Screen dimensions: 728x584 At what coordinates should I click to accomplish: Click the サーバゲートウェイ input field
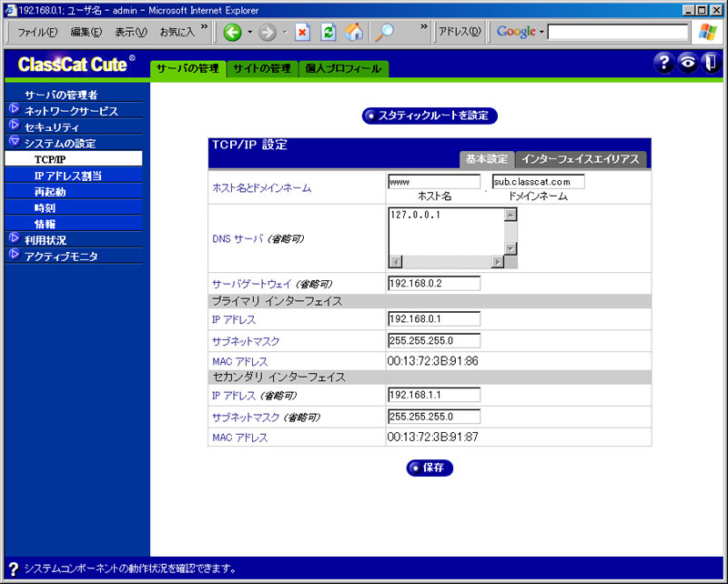coord(434,283)
